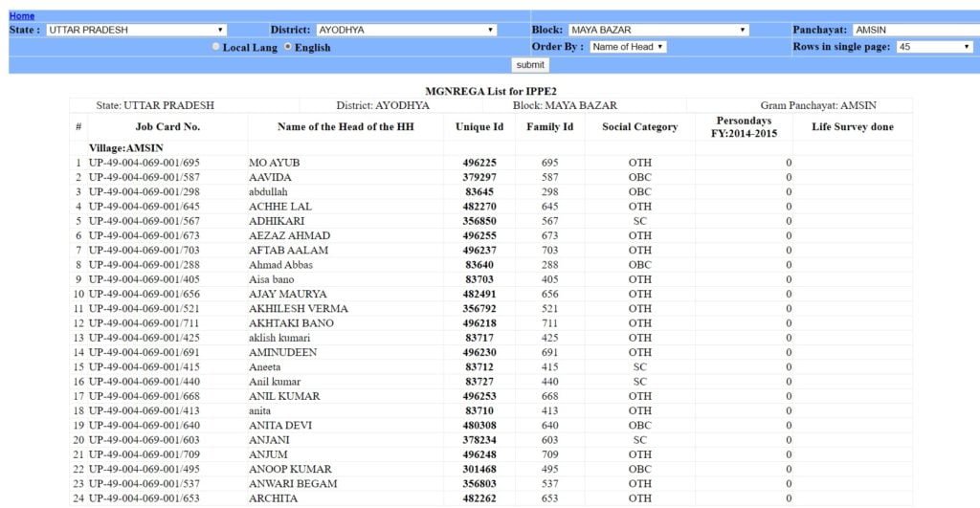This screenshot has width=980, height=508.
Task: Click the name ANIL KUMAR in row 17
Action: [284, 396]
